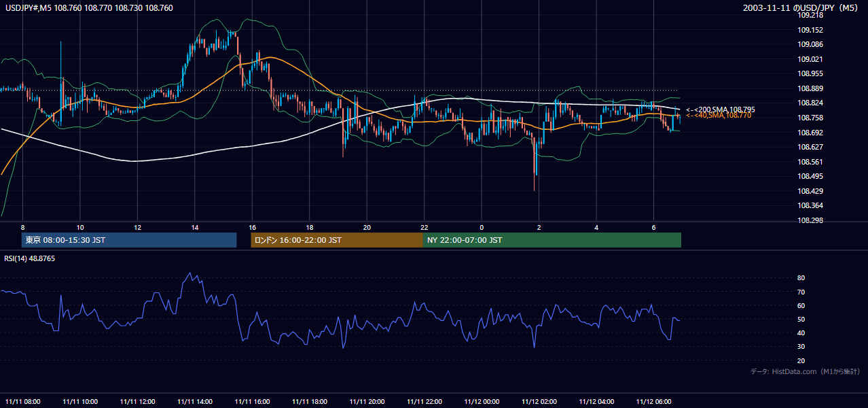Viewport: 868px width, 408px height.
Task: Click RSI scale value 20 on right axis
Action: tap(801, 360)
